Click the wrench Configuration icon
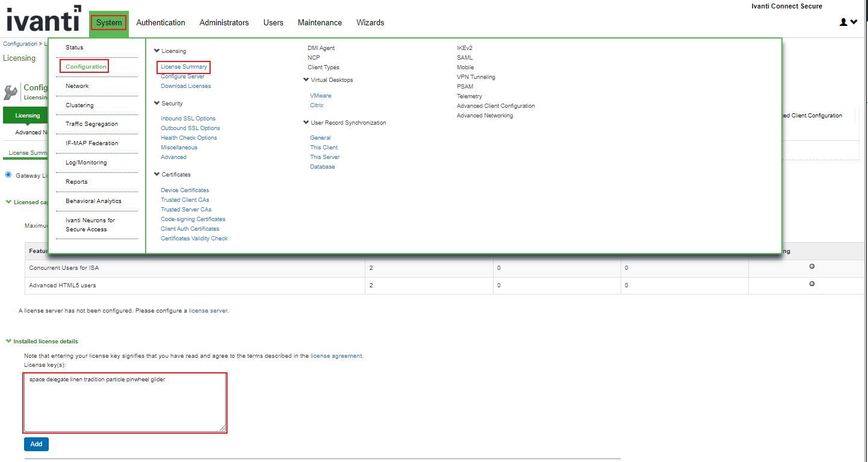 click(x=11, y=92)
